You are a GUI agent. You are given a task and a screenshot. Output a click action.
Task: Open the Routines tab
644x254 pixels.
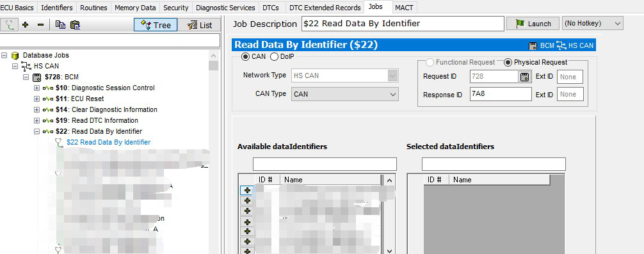93,8
